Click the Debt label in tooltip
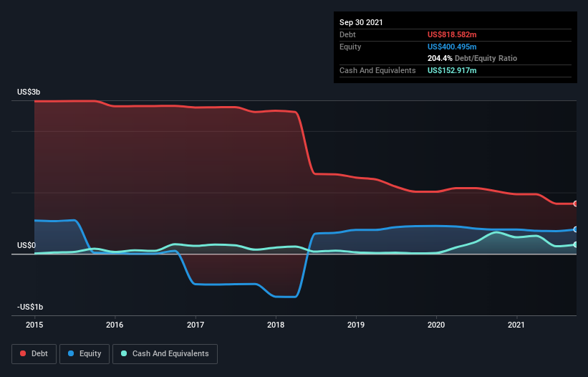588x377 pixels. [347, 34]
